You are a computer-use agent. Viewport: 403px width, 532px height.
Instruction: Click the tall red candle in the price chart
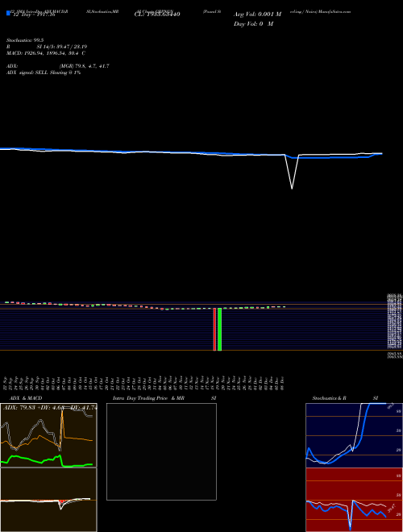click(214, 329)
